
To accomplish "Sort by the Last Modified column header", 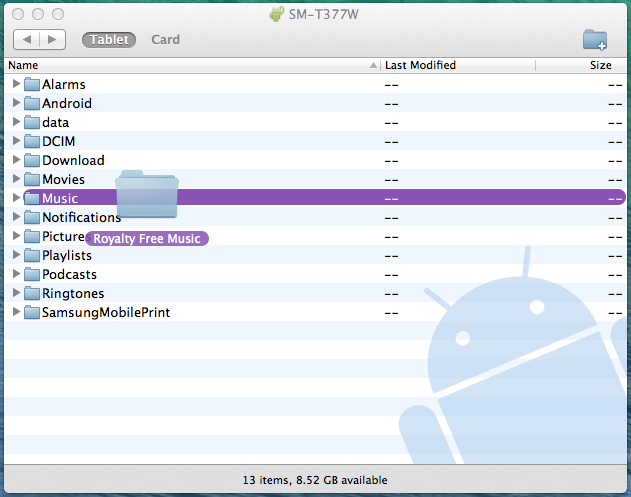I will (x=458, y=65).
